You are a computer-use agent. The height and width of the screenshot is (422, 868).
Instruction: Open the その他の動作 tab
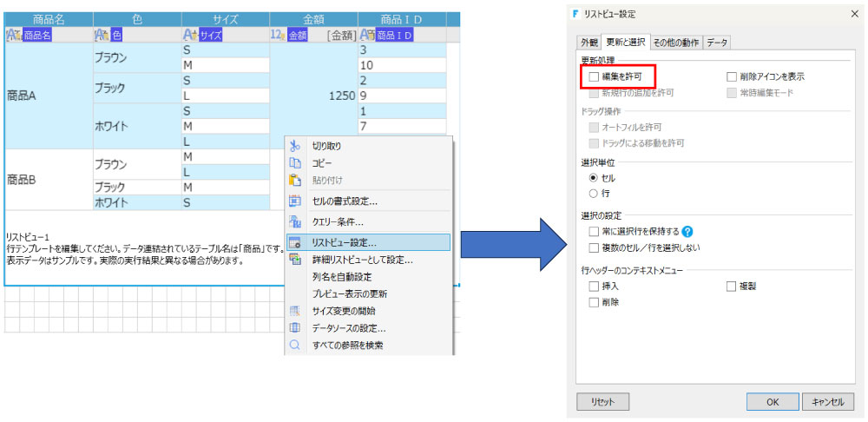[x=675, y=43]
